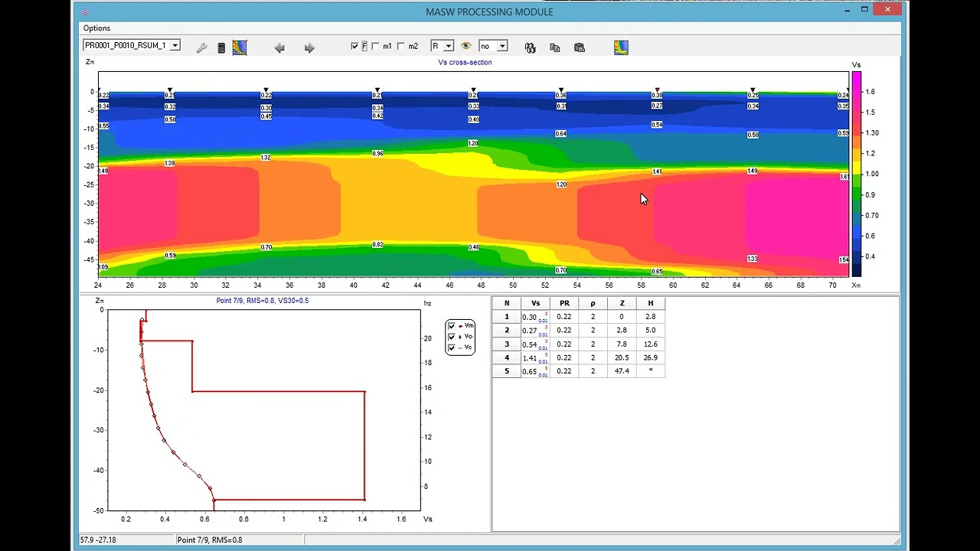Click H thickness value 26.9

pyautogui.click(x=651, y=357)
